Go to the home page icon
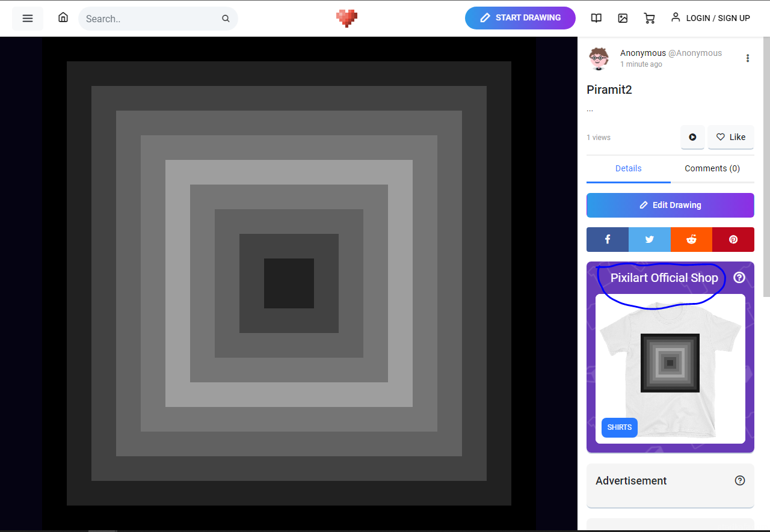The image size is (770, 532). [63, 17]
